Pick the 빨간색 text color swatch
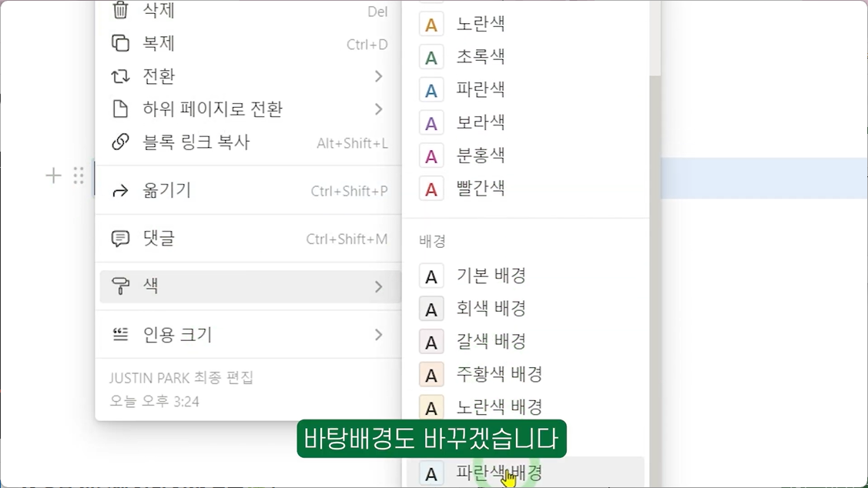Screen dimensions: 868x488 pyautogui.click(x=431, y=189)
